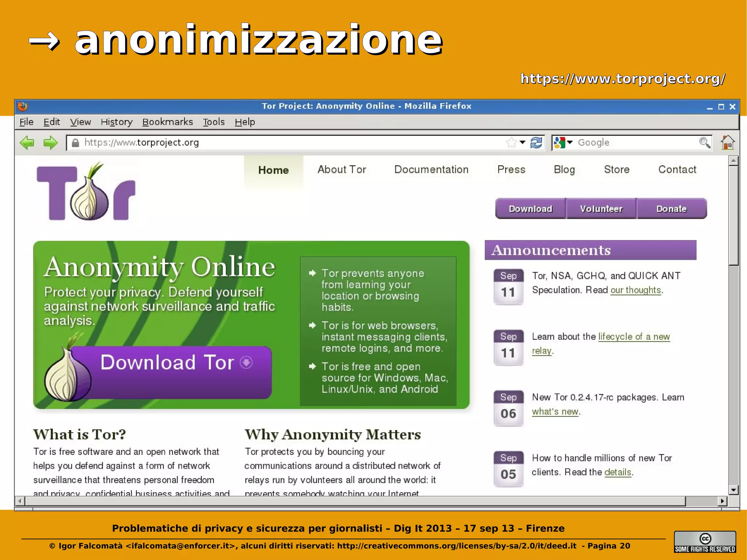Click the Creative Commons badge
Viewport: 747px width, 560px height.
click(705, 542)
